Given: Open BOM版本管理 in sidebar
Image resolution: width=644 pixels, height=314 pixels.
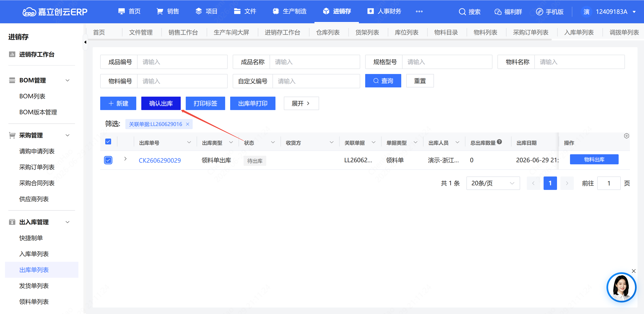Looking at the screenshot, I should point(38,112).
